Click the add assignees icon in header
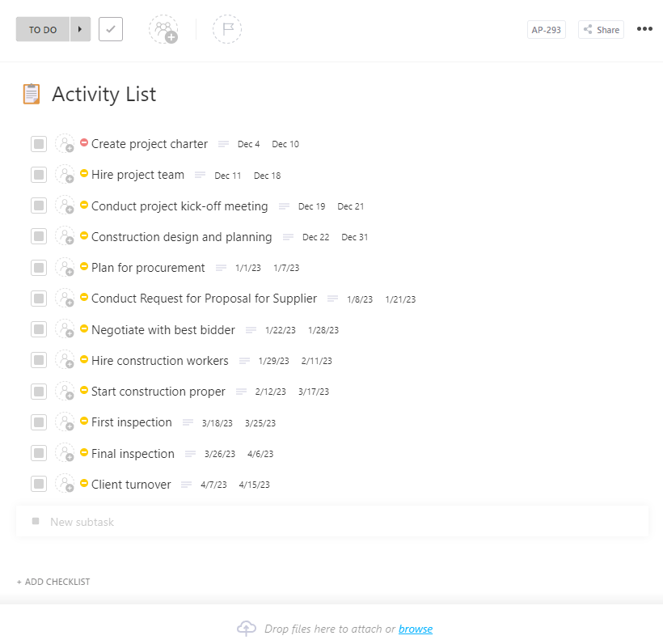The image size is (663, 644). pyautogui.click(x=163, y=29)
